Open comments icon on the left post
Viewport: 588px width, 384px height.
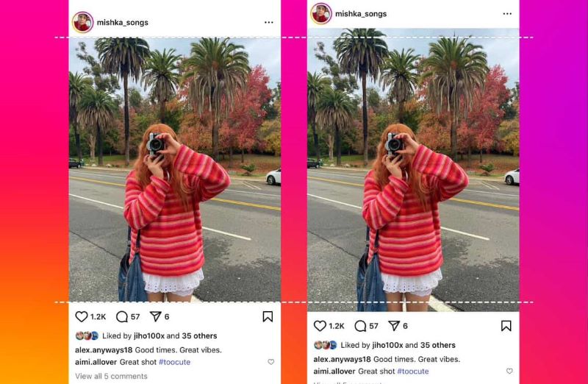122,317
